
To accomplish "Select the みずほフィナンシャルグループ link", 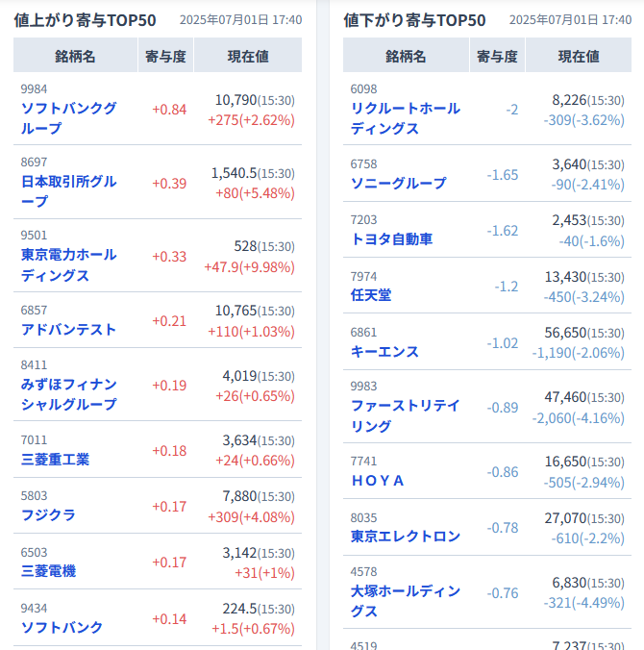I will (68, 394).
